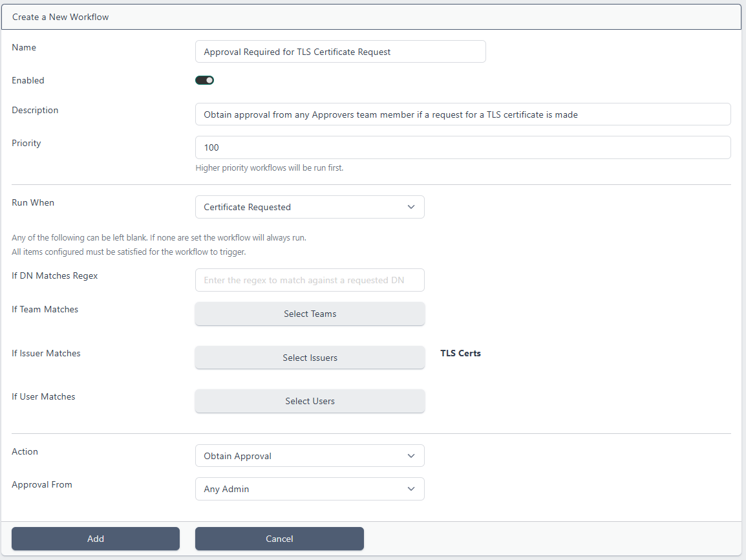Expand the Action dropdown set to Obtain Approval

pyautogui.click(x=310, y=456)
